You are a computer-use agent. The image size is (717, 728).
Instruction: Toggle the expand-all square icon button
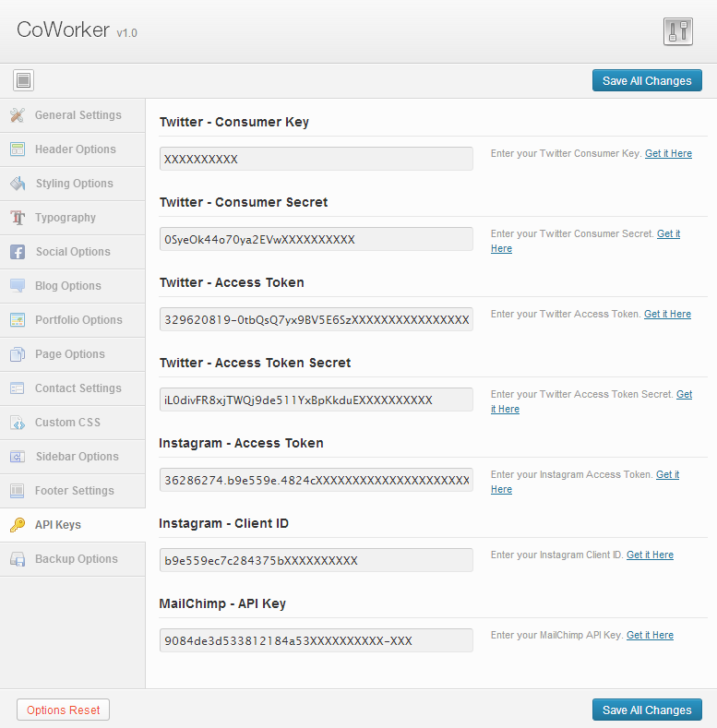[23, 80]
